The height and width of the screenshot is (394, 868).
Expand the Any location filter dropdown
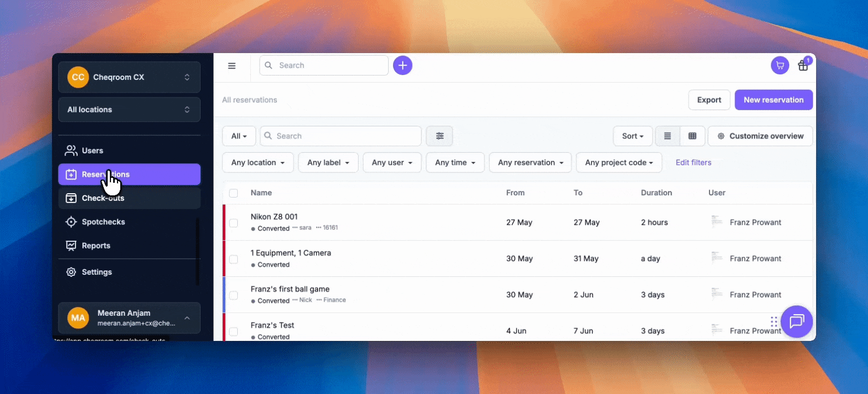point(258,163)
